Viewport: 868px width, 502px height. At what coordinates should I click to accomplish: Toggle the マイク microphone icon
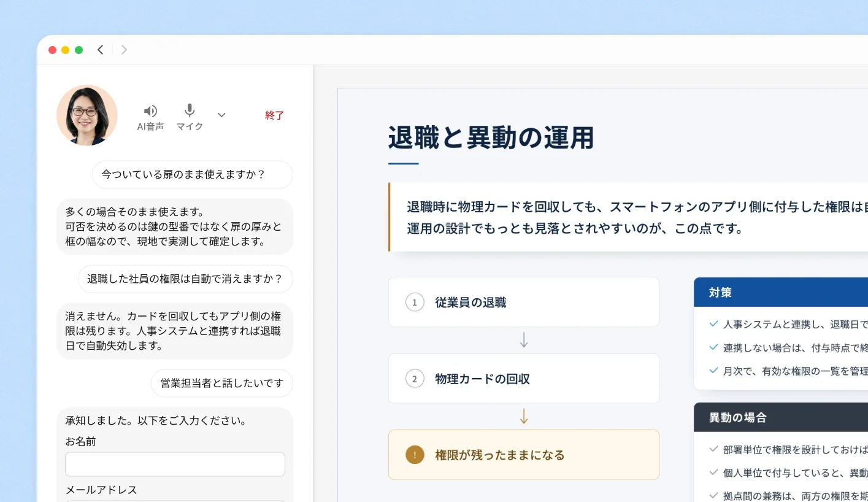(x=190, y=110)
